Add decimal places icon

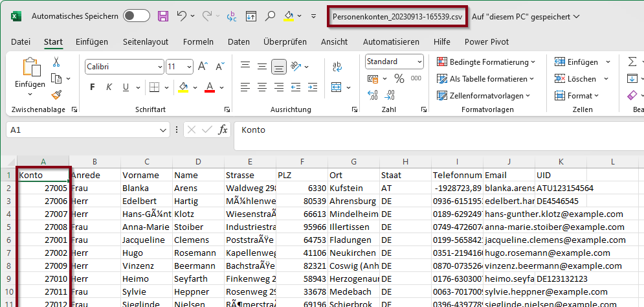click(373, 95)
